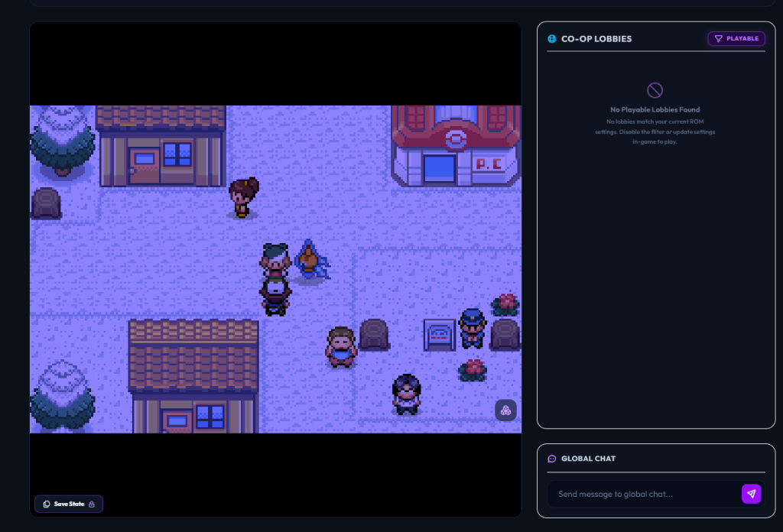783x532 pixels.
Task: Click the Save State button
Action: (x=69, y=504)
